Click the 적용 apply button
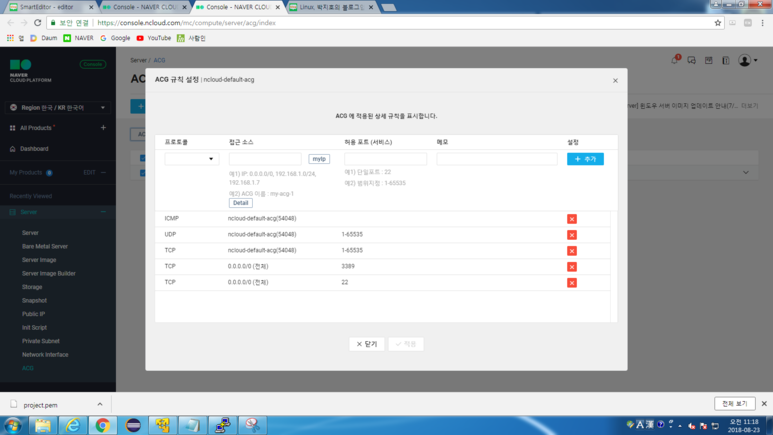This screenshot has height=435, width=773. (x=406, y=344)
